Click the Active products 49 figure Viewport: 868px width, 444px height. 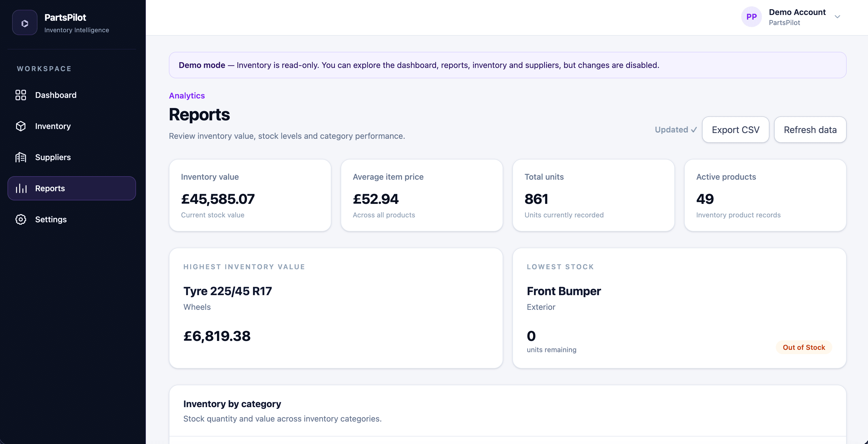705,199
